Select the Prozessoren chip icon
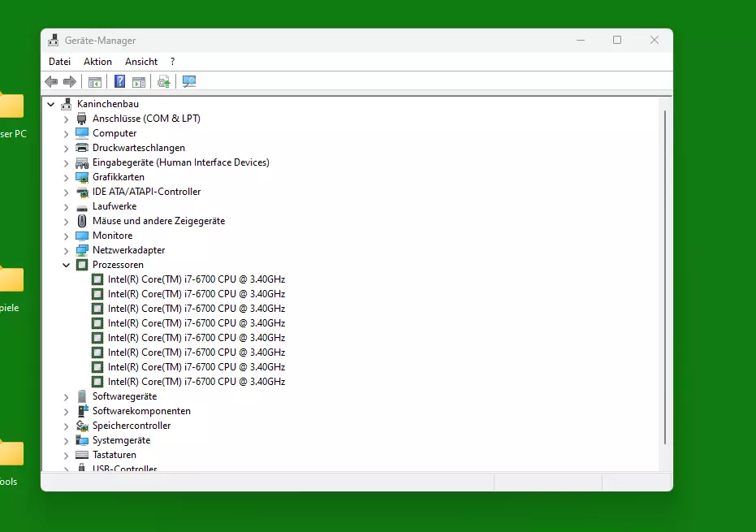Image resolution: width=756 pixels, height=532 pixels. [x=82, y=265]
